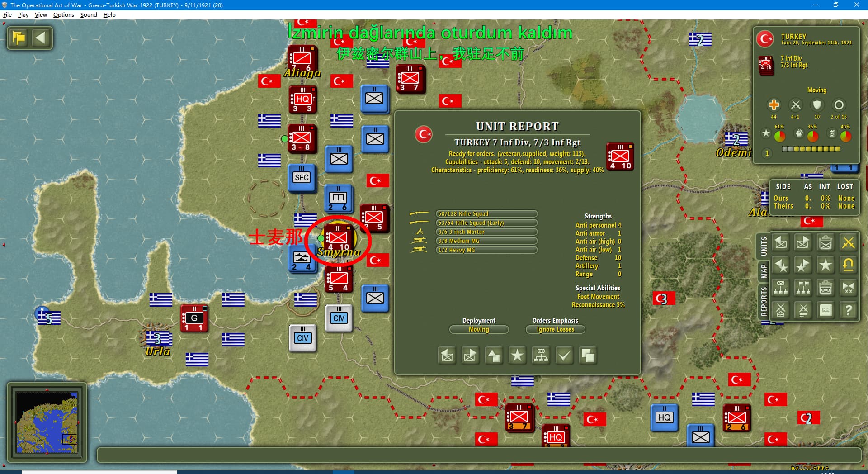Cycle the Deployment 'Moving' setting
868x474 pixels.
[479, 330]
